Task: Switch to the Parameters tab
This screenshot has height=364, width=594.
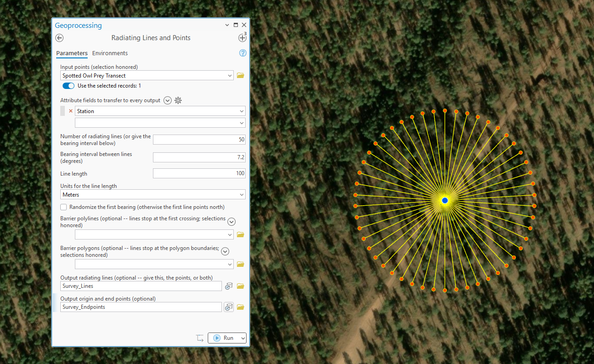Action: (72, 53)
